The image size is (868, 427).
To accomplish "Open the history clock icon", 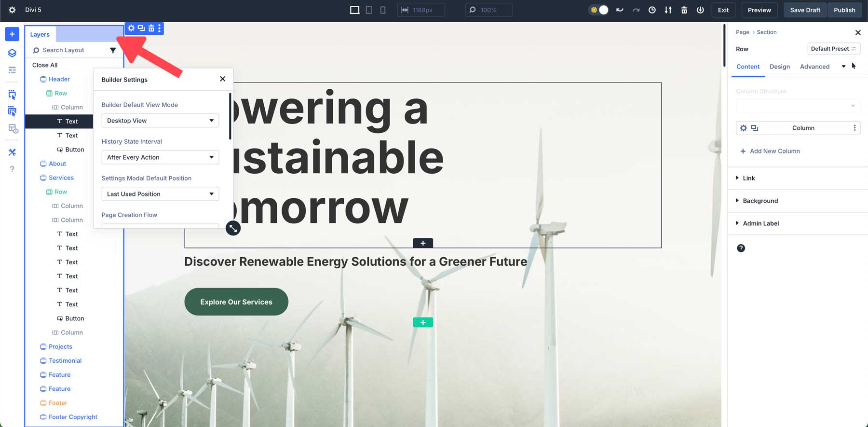I will 652,10.
